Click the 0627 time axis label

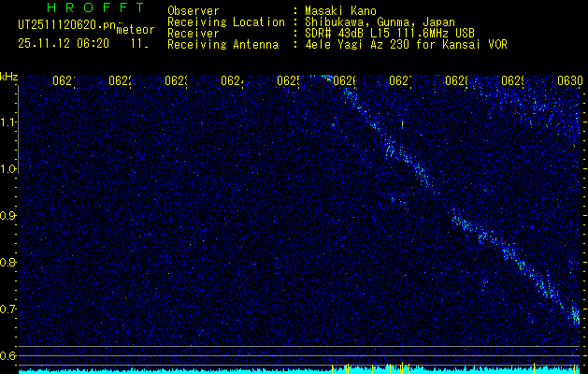pos(400,81)
